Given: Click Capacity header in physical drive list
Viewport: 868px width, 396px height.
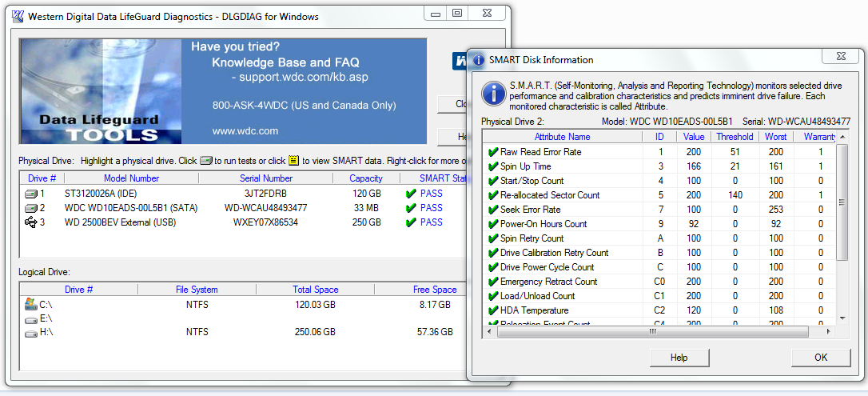Looking at the screenshot, I should [366, 178].
